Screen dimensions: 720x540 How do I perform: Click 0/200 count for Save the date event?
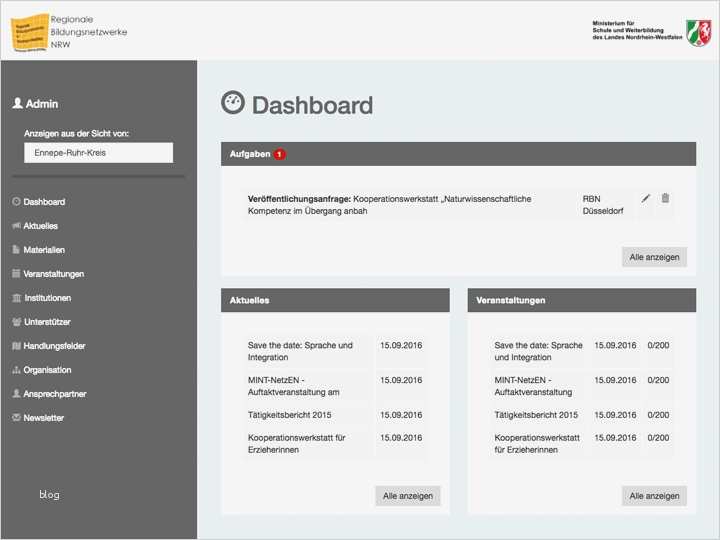658,345
